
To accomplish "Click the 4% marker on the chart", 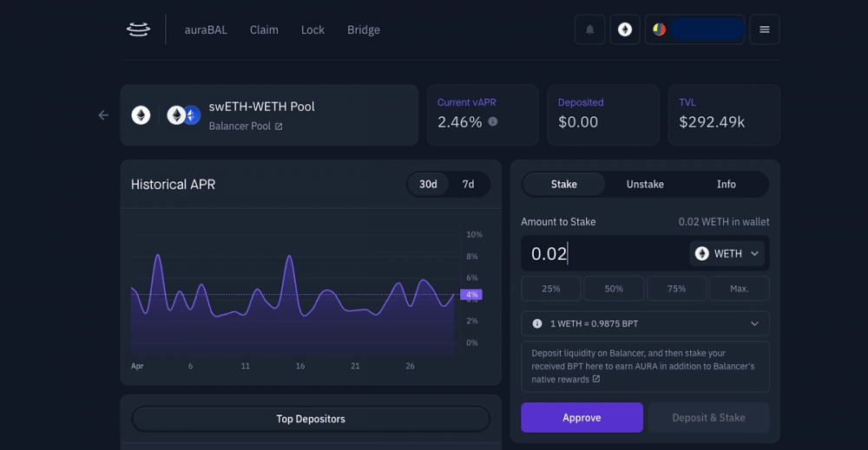I will (x=471, y=295).
